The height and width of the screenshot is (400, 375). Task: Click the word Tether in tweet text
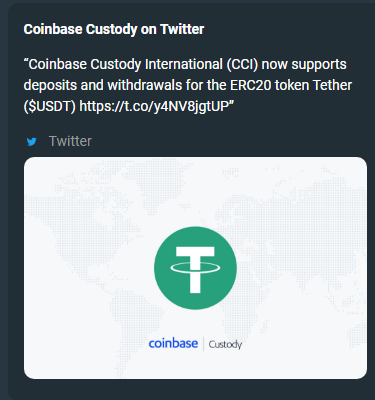pyautogui.click(x=332, y=85)
